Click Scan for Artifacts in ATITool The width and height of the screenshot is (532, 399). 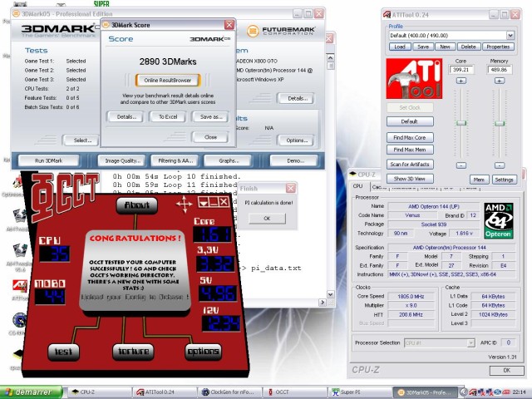coord(409,164)
